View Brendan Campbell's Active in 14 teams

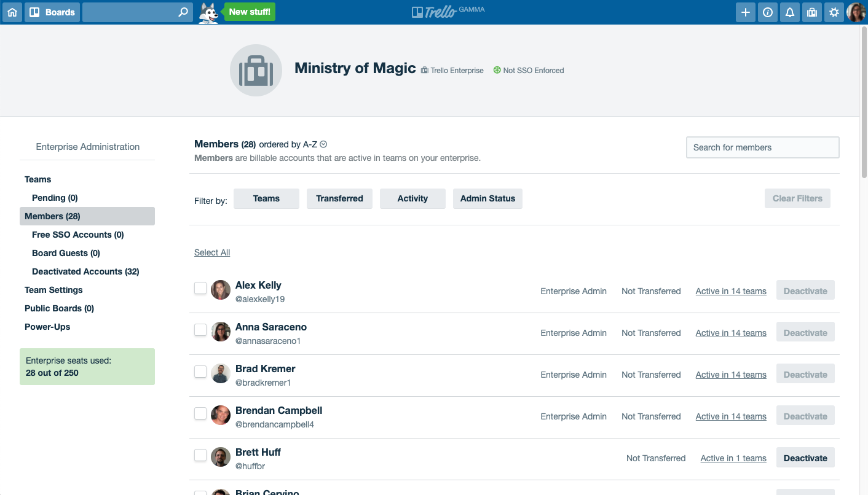click(x=731, y=416)
